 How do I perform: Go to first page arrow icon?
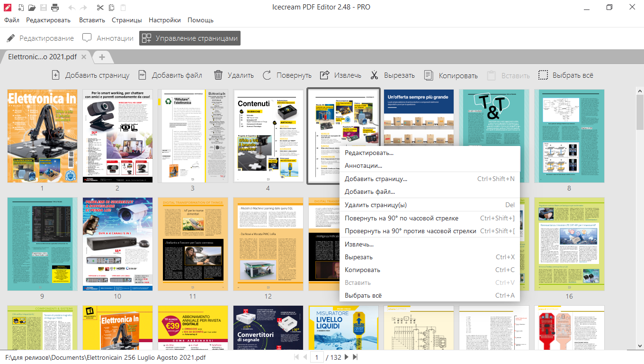[297, 357]
